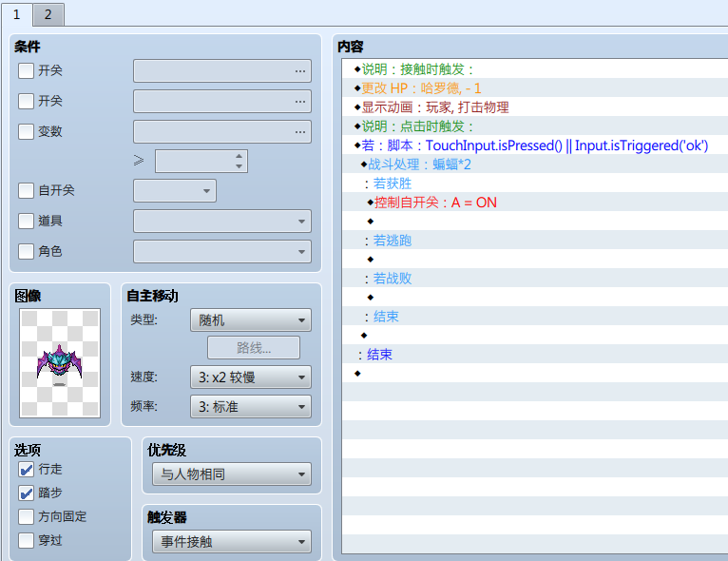Select the TouchInput.isPressed script condition line

click(x=535, y=145)
